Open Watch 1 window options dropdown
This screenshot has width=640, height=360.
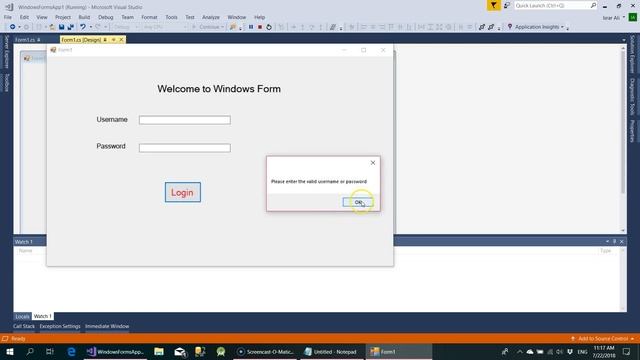pyautogui.click(x=607, y=241)
